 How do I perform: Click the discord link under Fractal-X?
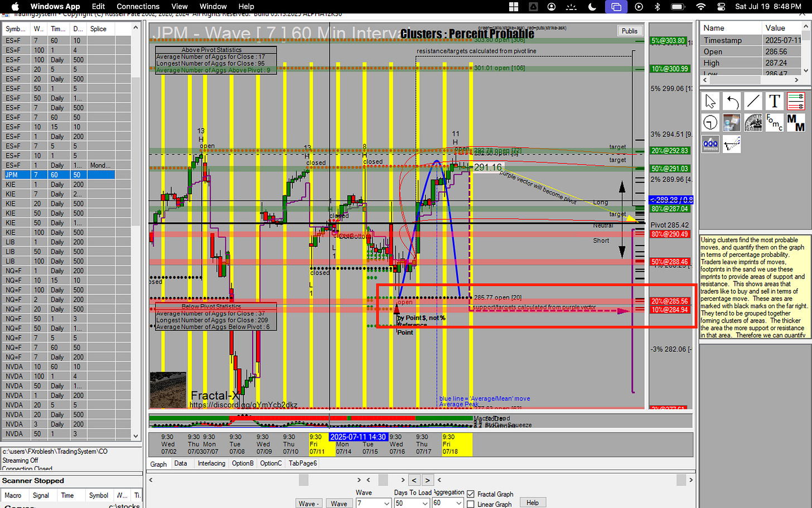(x=244, y=405)
